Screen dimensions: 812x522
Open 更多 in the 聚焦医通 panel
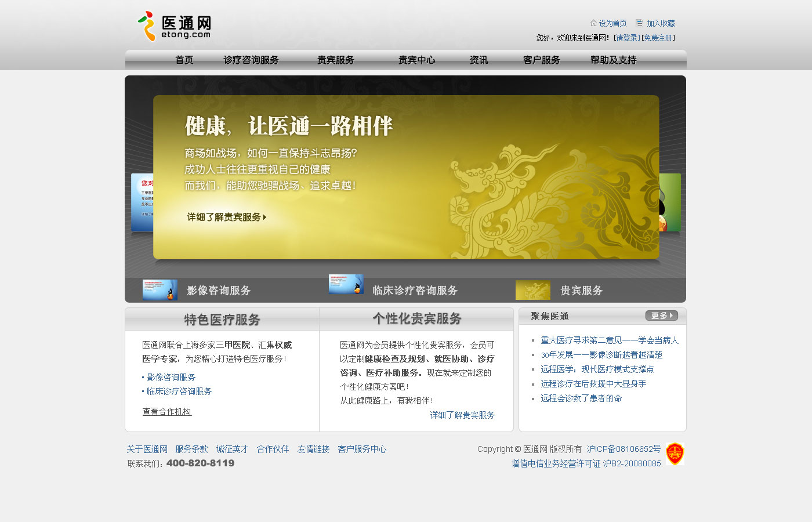click(x=661, y=316)
